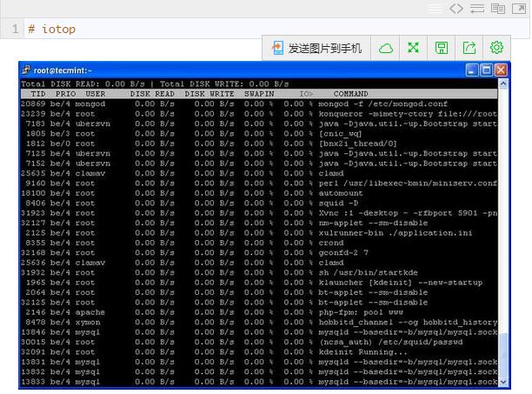This screenshot has height=394, width=532.
Task: Close the root@tecmint terminal window
Action: [501, 70]
